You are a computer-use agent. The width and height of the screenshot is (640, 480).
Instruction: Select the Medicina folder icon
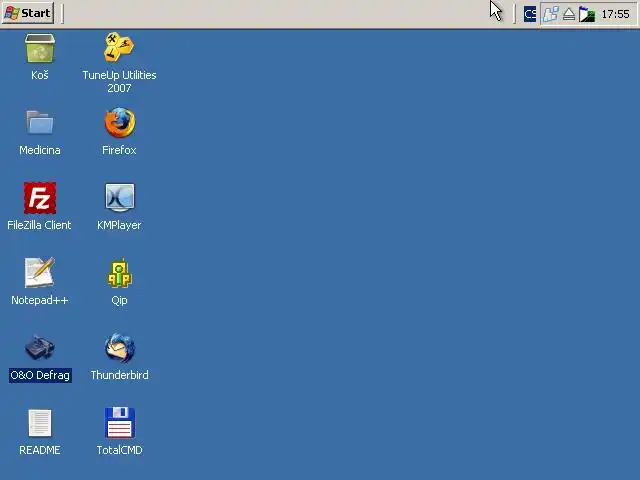[40, 122]
